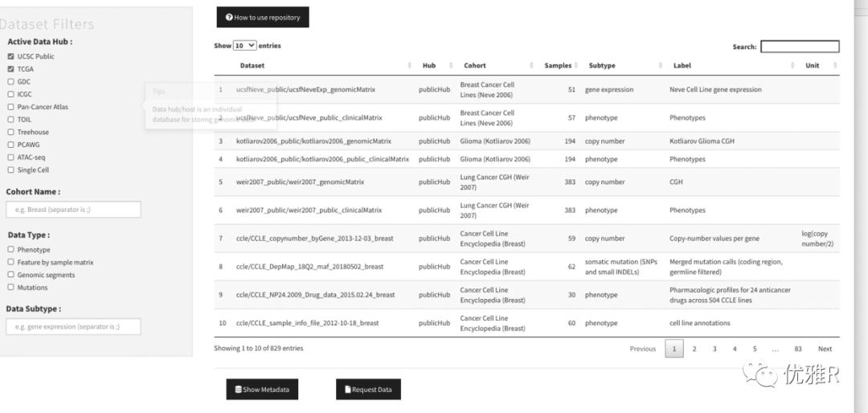Focus the table Search box
Viewport: 868px width, 413px height.
pyautogui.click(x=800, y=47)
